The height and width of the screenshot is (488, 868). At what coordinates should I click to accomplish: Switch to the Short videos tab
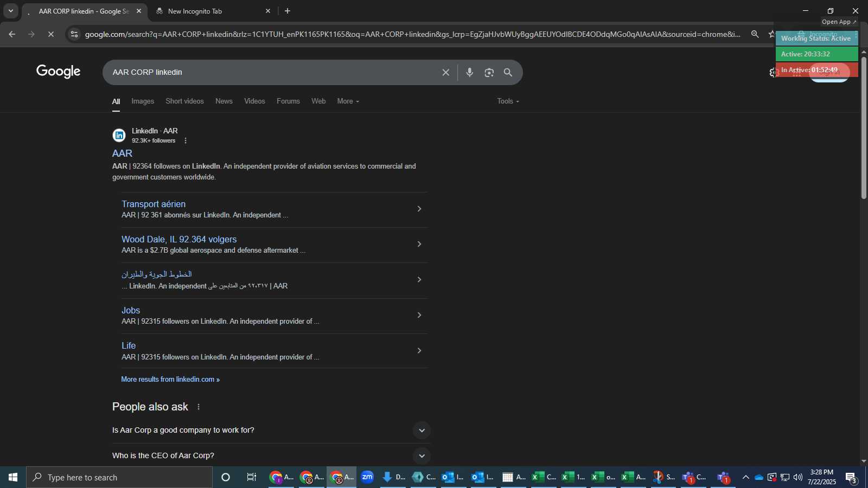(x=184, y=101)
